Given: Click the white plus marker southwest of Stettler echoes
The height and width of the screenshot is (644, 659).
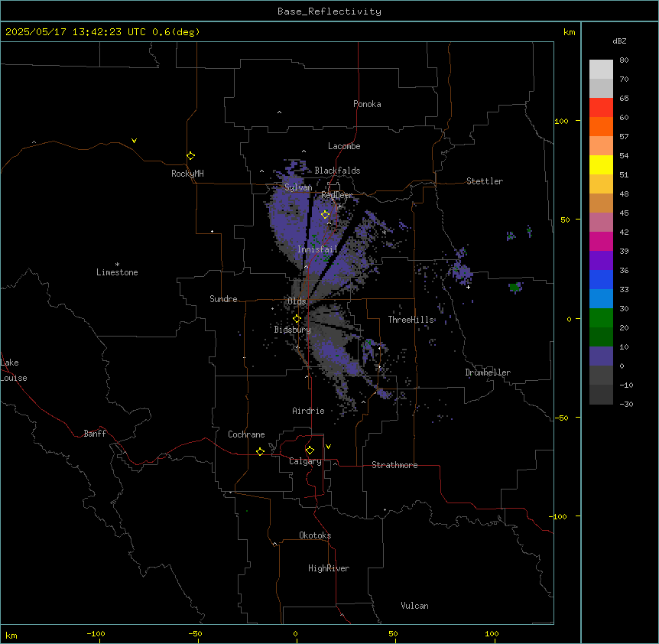Looking at the screenshot, I should pyautogui.click(x=468, y=288).
